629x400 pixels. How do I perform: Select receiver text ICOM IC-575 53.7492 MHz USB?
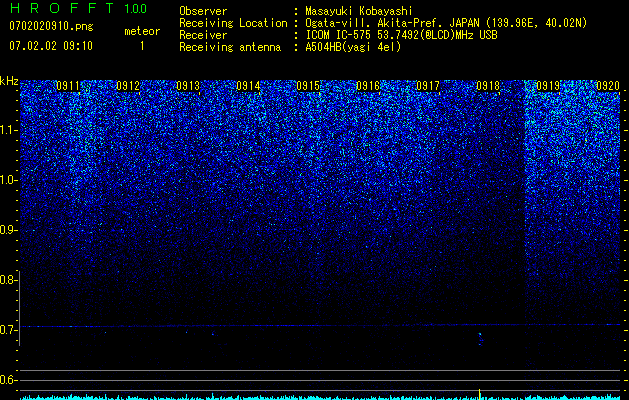(x=401, y=35)
